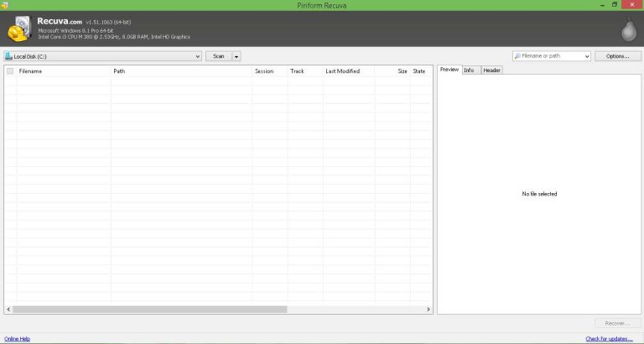The height and width of the screenshot is (344, 644).
Task: Sort by Session column header
Action: click(x=270, y=71)
